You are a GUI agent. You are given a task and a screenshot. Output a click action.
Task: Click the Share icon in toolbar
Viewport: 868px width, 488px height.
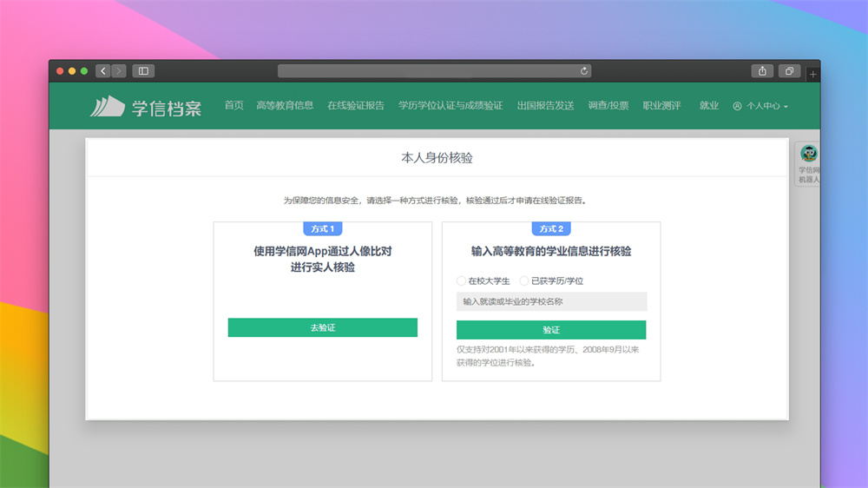tap(762, 71)
